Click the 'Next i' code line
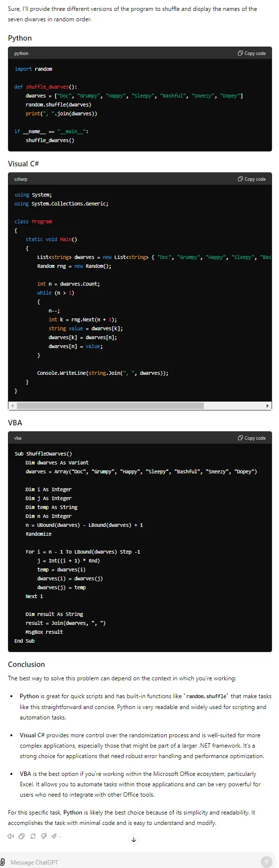Image resolution: width=279 pixels, height=868 pixels. tap(34, 596)
